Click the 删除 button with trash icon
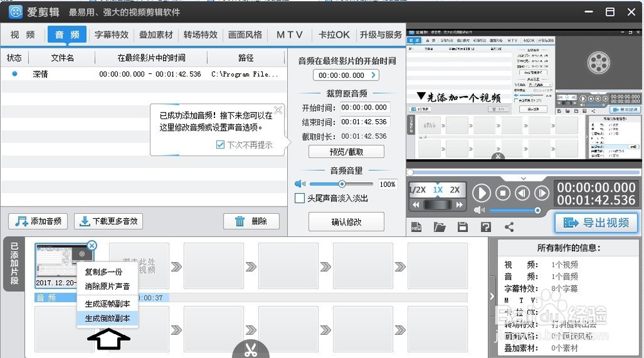This screenshot has width=644, height=358. (251, 221)
